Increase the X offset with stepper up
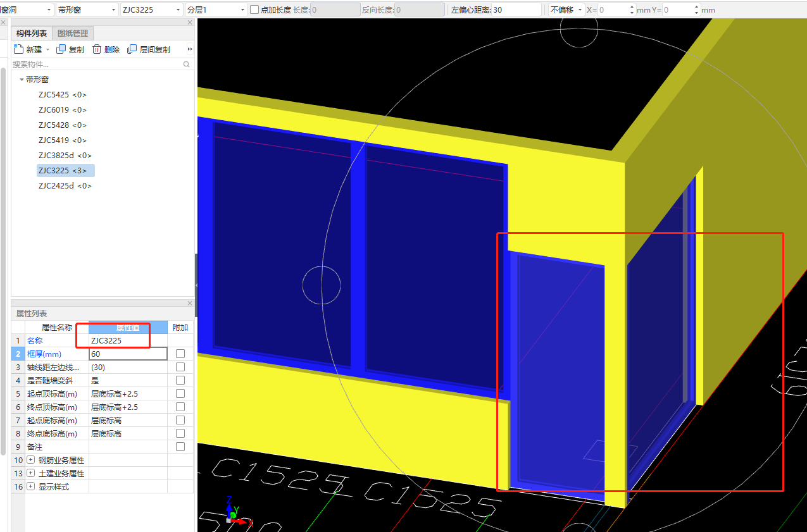Image resolution: width=807 pixels, height=532 pixels. coord(632,7)
